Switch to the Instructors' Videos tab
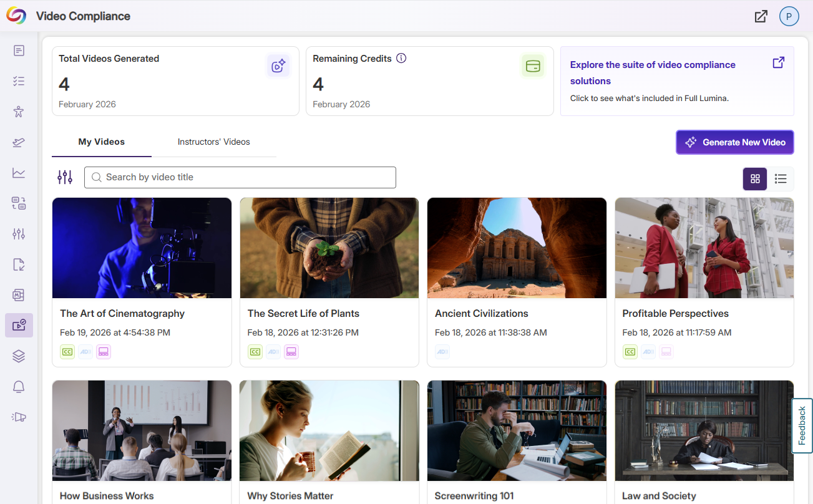This screenshot has width=813, height=504. click(x=213, y=142)
